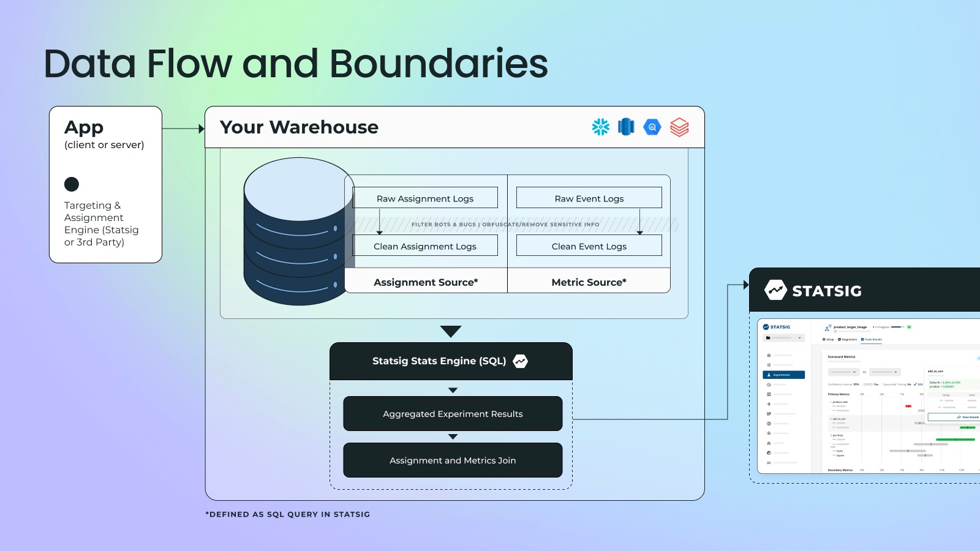The image size is (980, 551).
Task: Click the Aggregated Experiment Results block
Action: point(453,414)
